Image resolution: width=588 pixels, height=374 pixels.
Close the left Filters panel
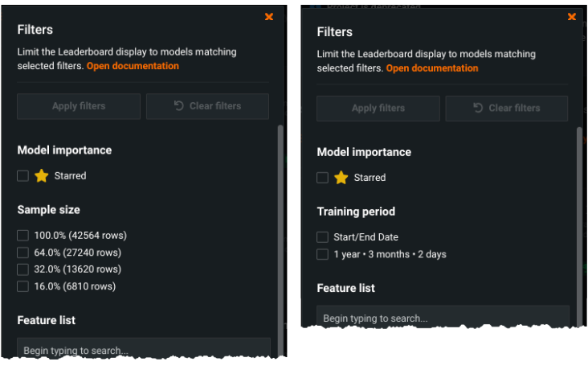269,17
